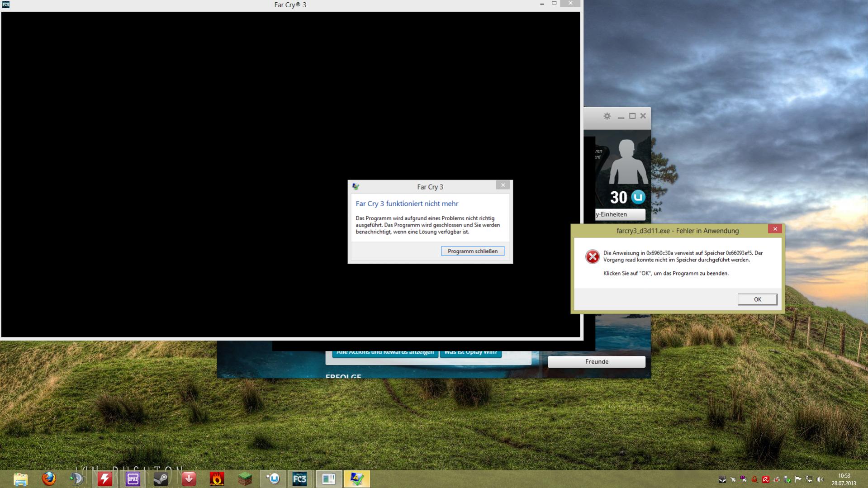
Task: Close the farcry3_d3d11.exe error dialog
Action: pyautogui.click(x=775, y=229)
